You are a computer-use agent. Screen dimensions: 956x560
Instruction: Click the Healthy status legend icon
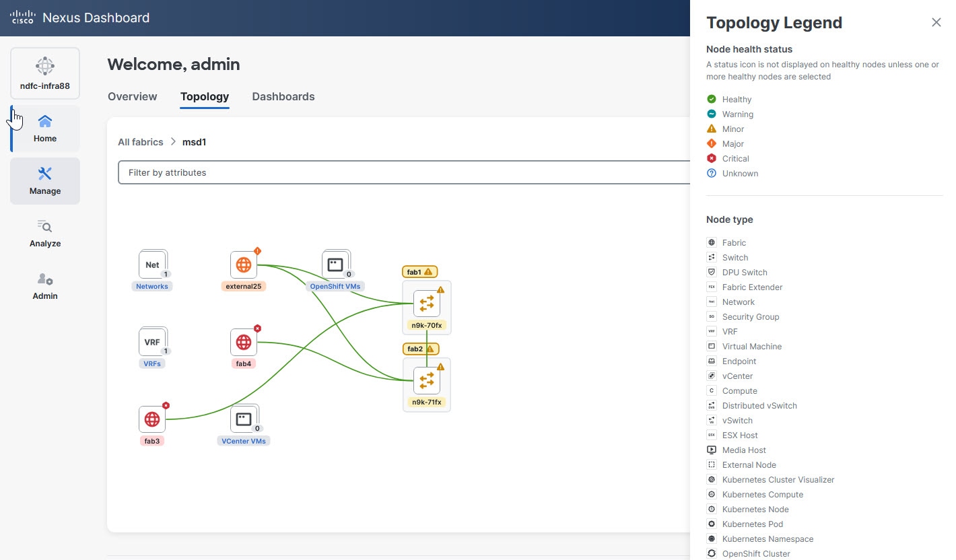(x=712, y=99)
